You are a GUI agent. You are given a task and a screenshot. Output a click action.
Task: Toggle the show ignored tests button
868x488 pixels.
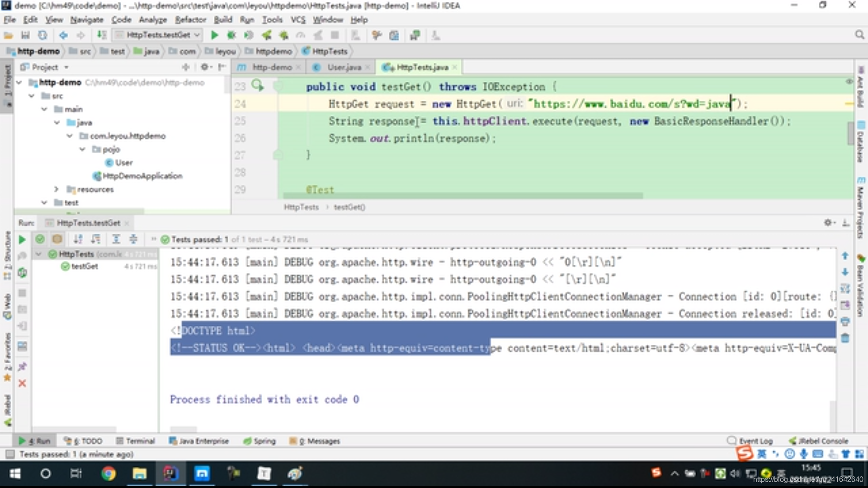click(57, 239)
